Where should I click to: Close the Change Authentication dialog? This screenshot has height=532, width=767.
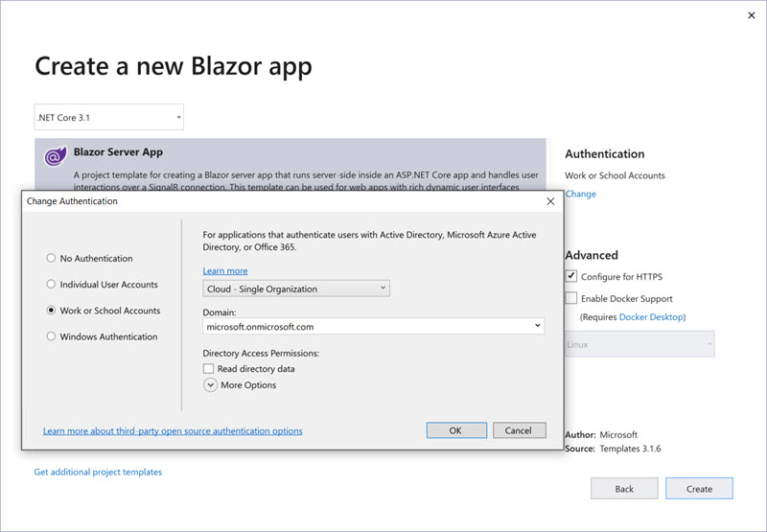point(550,201)
